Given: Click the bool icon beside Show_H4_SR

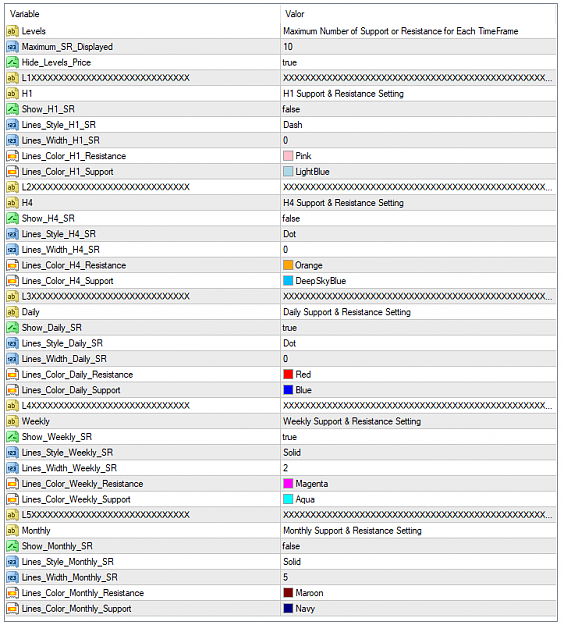Looking at the screenshot, I should point(12,218).
